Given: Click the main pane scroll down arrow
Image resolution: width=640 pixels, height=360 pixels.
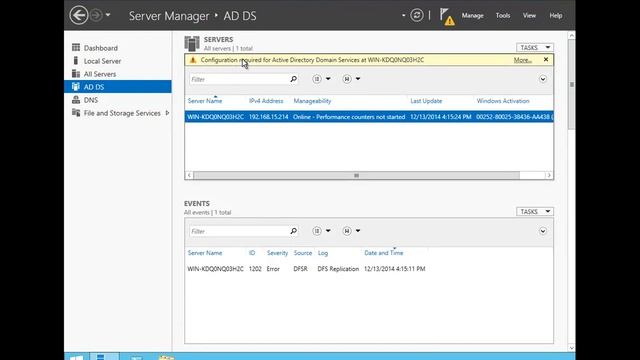Looking at the screenshot, I should click(x=571, y=348).
